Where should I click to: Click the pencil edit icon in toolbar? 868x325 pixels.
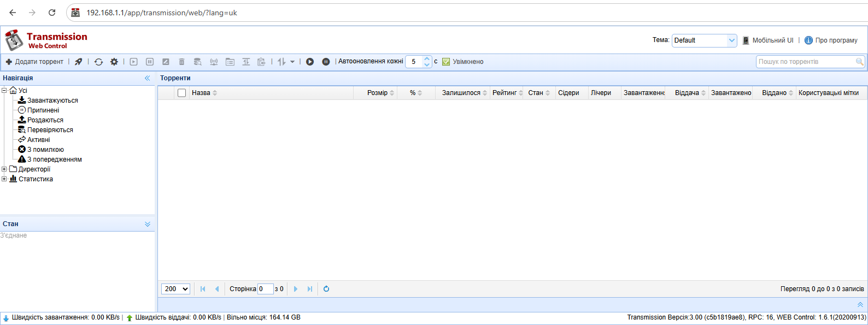click(x=166, y=62)
